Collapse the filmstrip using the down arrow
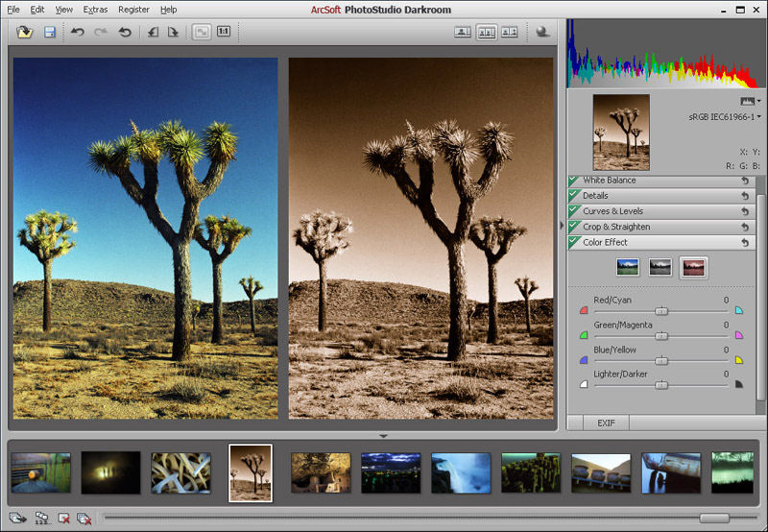This screenshot has height=532, width=768. [x=383, y=436]
